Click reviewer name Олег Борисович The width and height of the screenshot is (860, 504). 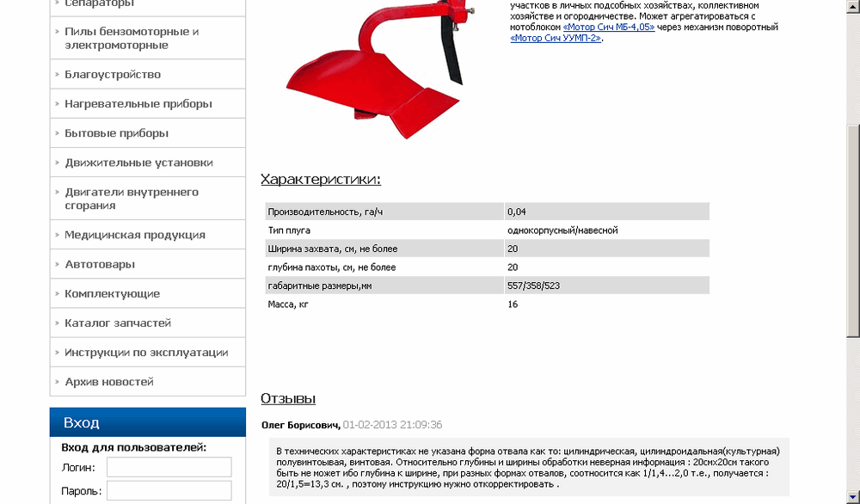(x=300, y=425)
